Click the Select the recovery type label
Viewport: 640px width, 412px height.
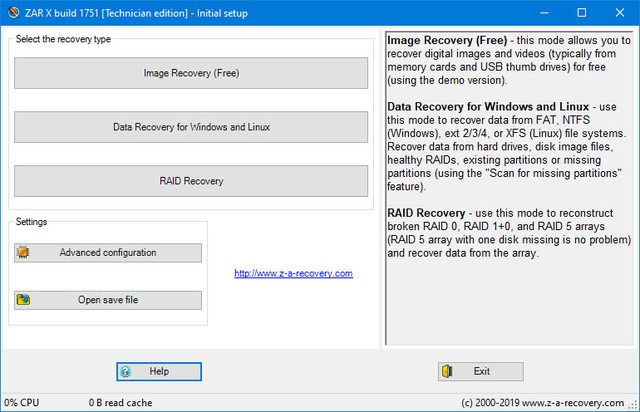pyautogui.click(x=63, y=39)
